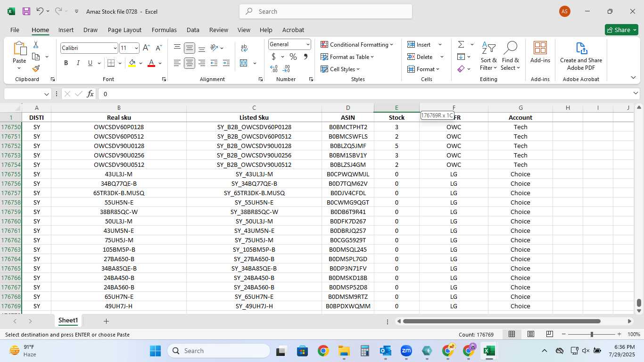The width and height of the screenshot is (644, 362).
Task: Open Sort & Filter dropdown
Action: (x=488, y=56)
